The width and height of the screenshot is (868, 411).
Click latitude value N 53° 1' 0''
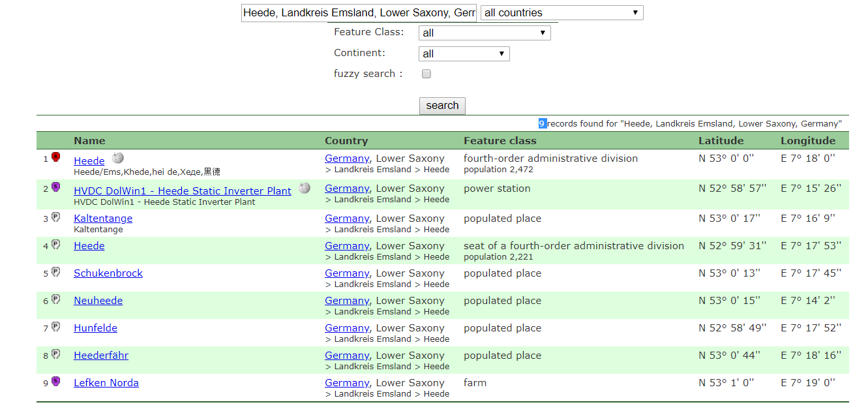tap(726, 383)
